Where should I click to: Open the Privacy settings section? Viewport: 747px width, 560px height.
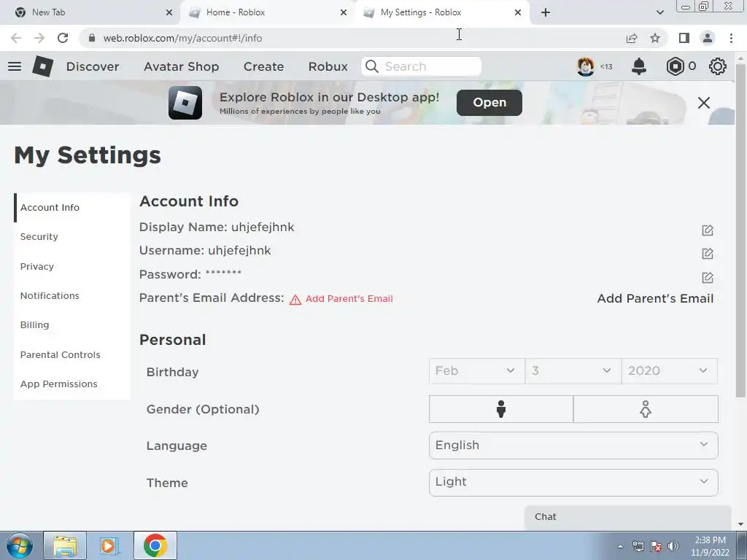36,266
